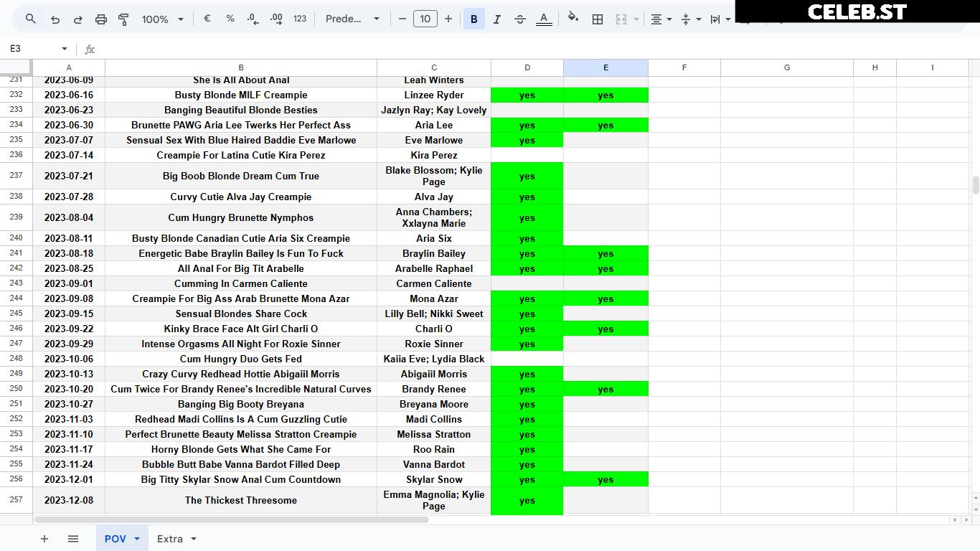Open the all sheets list

click(72, 539)
